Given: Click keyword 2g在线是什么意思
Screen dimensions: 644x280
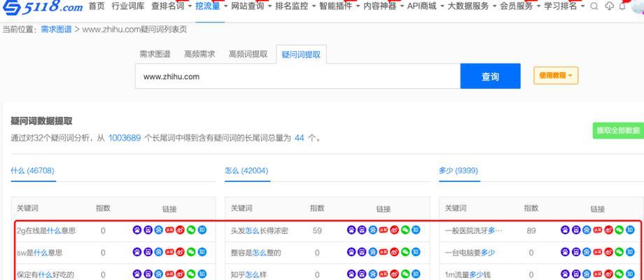Looking at the screenshot, I should [x=46, y=231].
